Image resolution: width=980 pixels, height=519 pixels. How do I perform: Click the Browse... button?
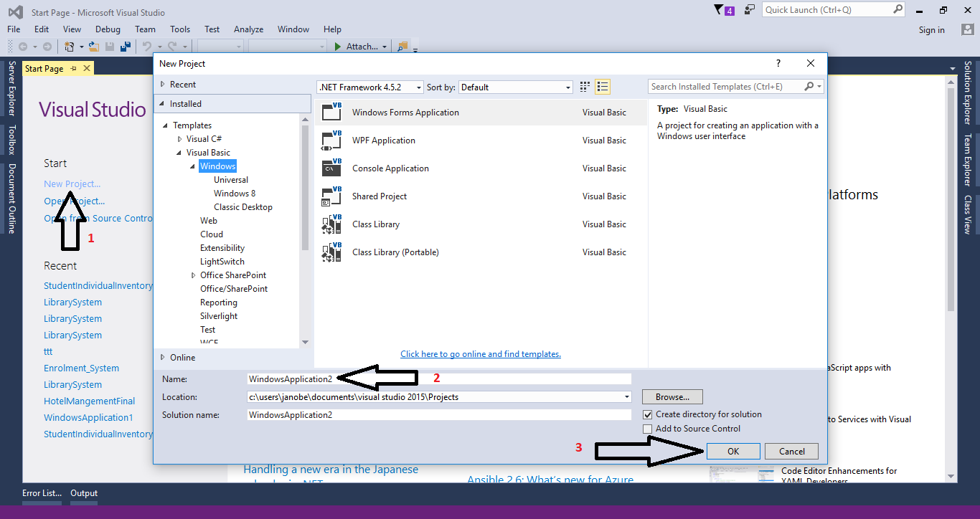click(672, 396)
